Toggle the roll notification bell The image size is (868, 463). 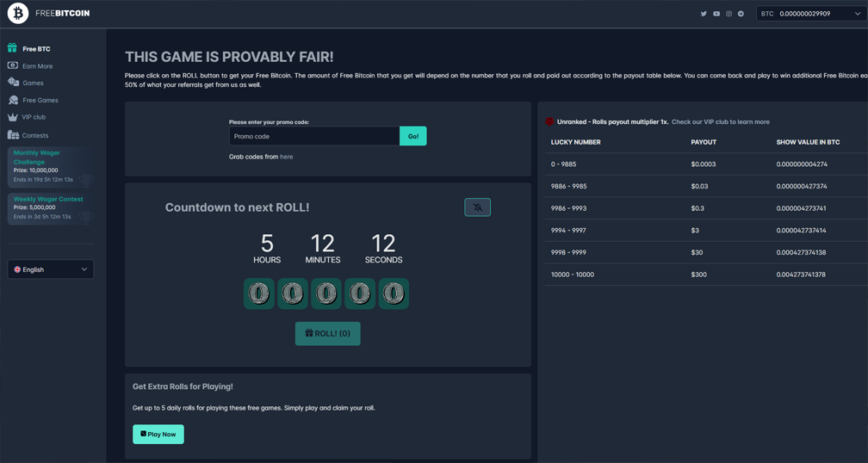click(x=477, y=207)
